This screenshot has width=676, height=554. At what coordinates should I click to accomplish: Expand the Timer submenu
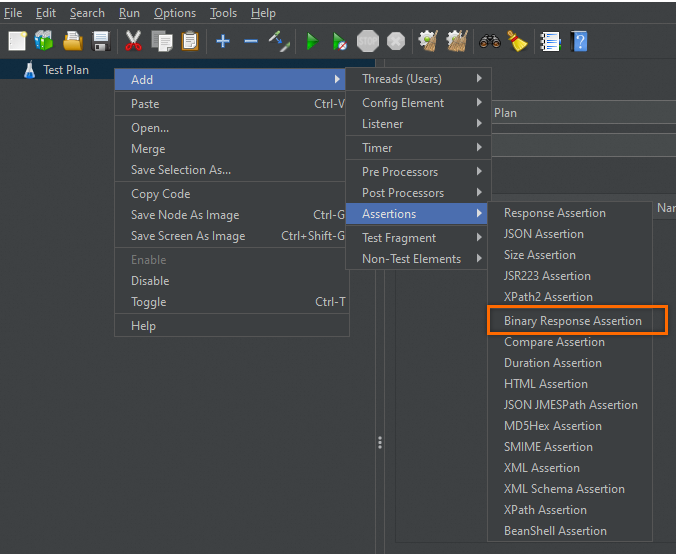[x=418, y=148]
